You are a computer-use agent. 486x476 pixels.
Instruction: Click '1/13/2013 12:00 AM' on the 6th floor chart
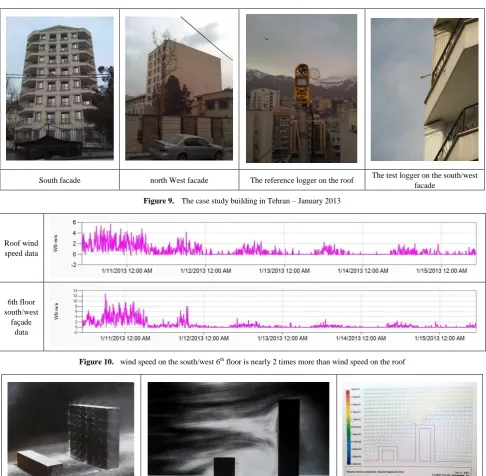[282, 338]
